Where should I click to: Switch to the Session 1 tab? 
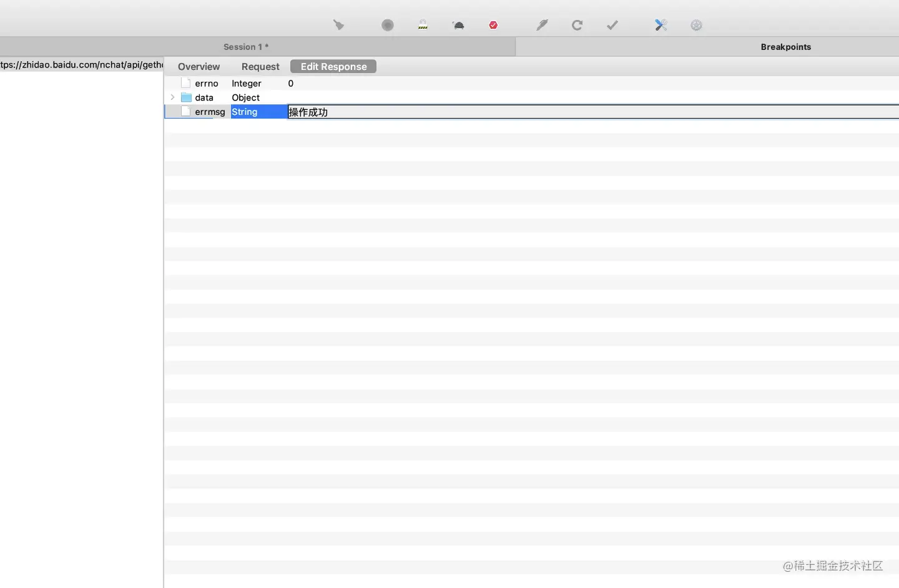pyautogui.click(x=246, y=47)
